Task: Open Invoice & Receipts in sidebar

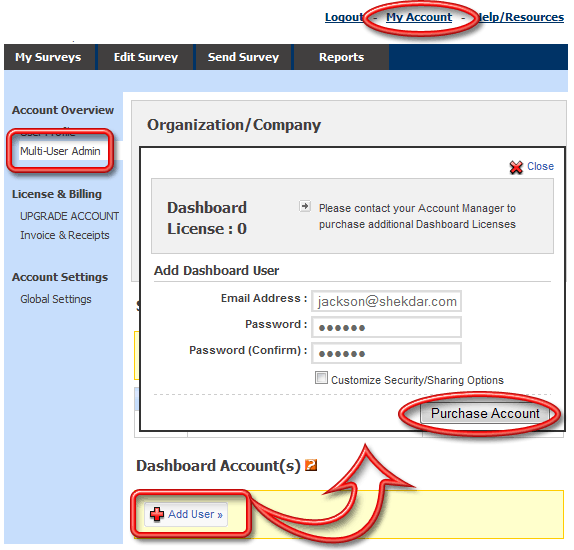Action: [x=65, y=235]
